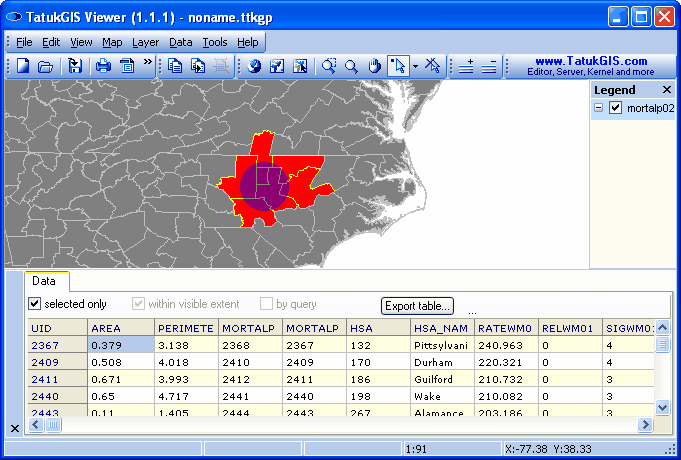Click the PERIMETE column header

coord(186,328)
